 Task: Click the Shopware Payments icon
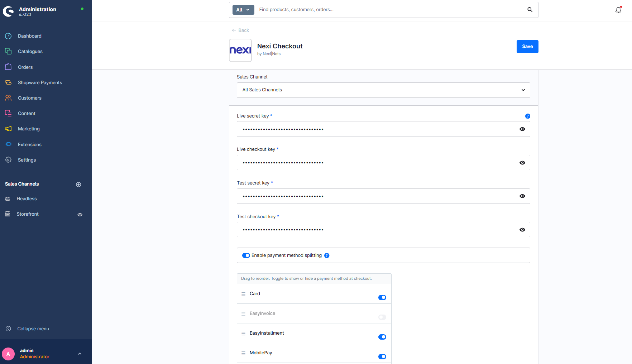[8, 82]
